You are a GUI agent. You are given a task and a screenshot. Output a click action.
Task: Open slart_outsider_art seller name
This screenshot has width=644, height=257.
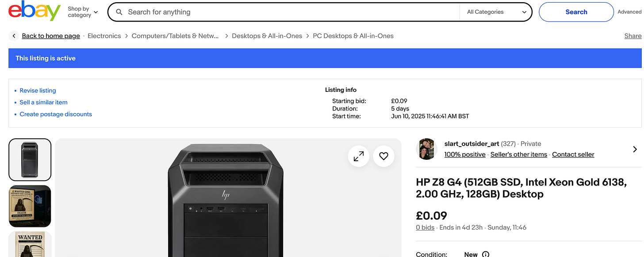[471, 144]
